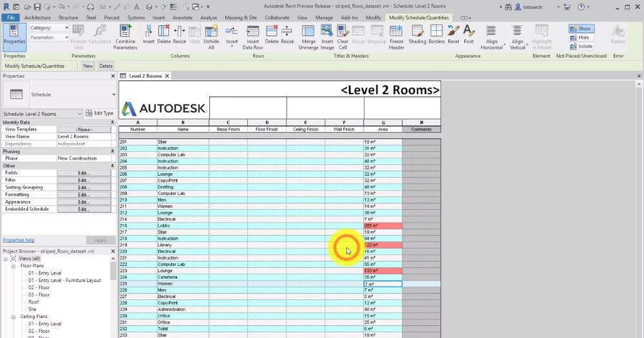
Task: Select 01 - Entry Level - Furniture Layout view
Action: (x=64, y=280)
